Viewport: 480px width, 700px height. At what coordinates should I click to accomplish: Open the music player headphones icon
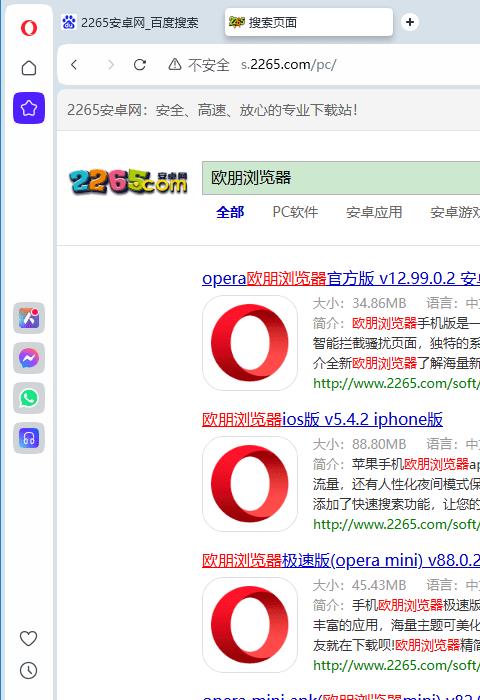coord(29,438)
